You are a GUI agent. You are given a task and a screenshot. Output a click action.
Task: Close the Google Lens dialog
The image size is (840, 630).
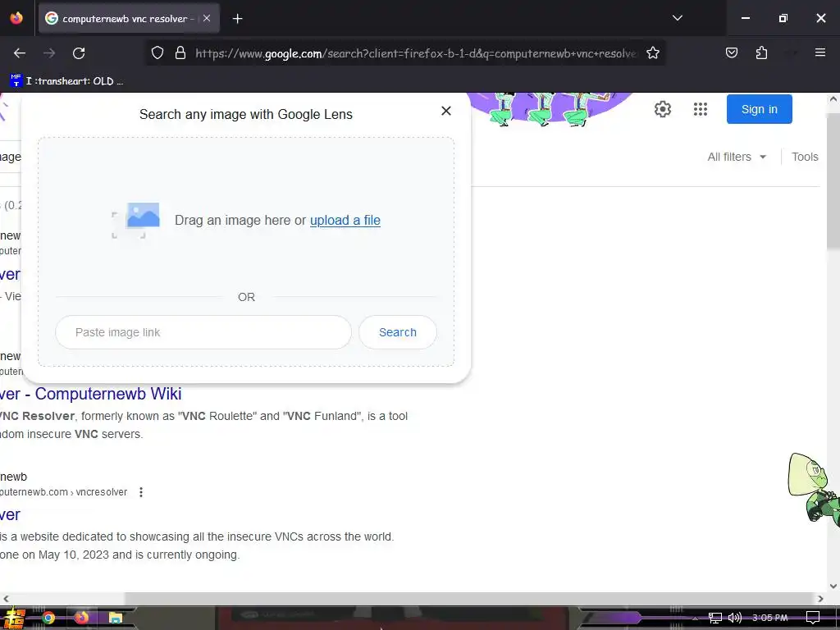click(x=445, y=111)
